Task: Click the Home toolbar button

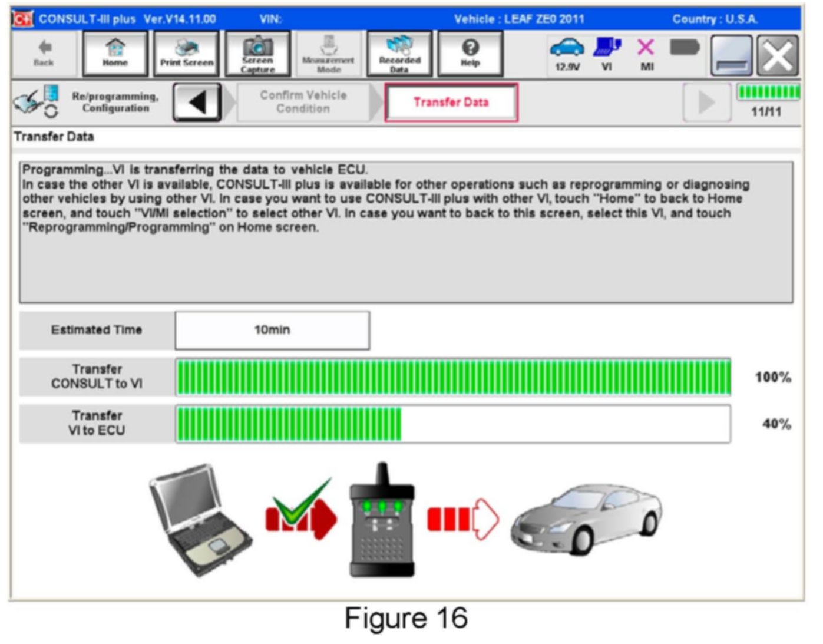Action: point(115,54)
